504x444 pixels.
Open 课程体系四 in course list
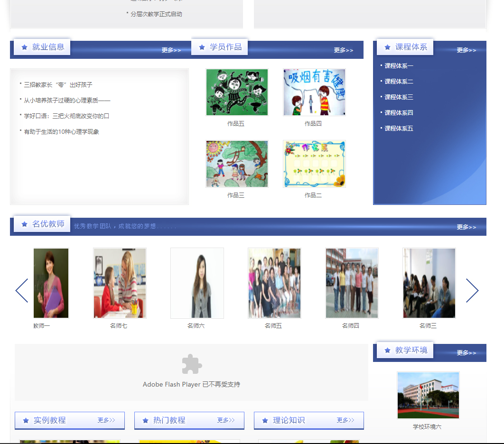pos(399,113)
